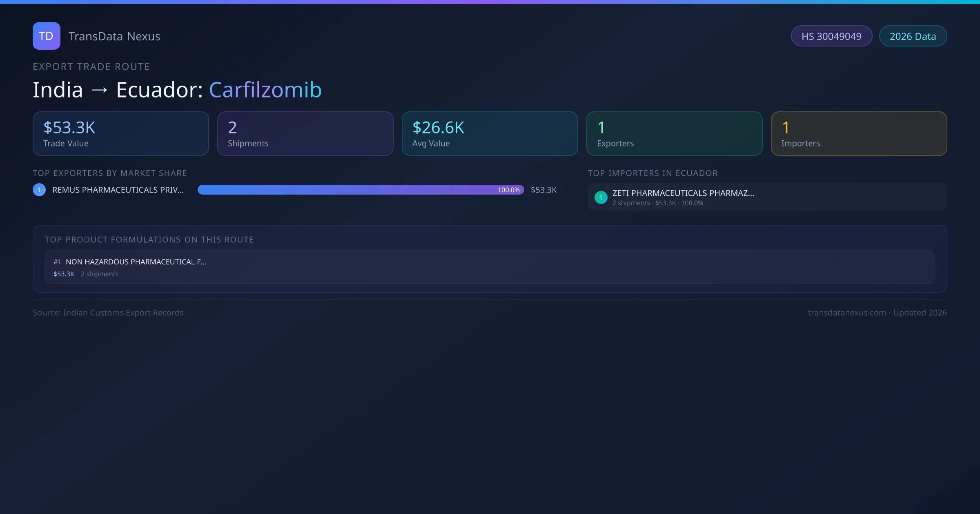
Task: Click the $53.3K exporter value label
Action: pos(543,190)
